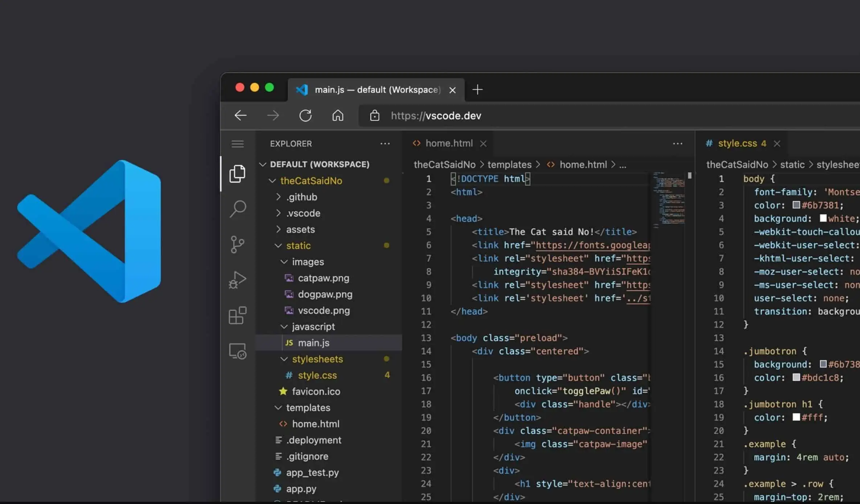
Task: Expand the .vscode folder
Action: 303,213
